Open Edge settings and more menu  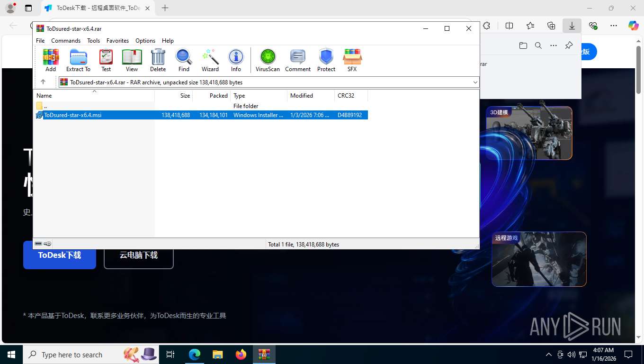click(614, 26)
